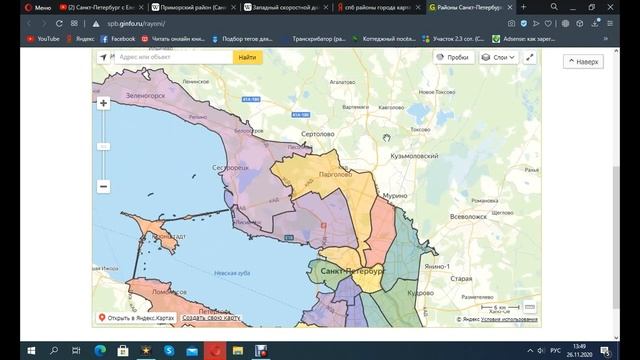Expand the map to fullscreen
Screen dimensions: 640x360
tap(530, 58)
